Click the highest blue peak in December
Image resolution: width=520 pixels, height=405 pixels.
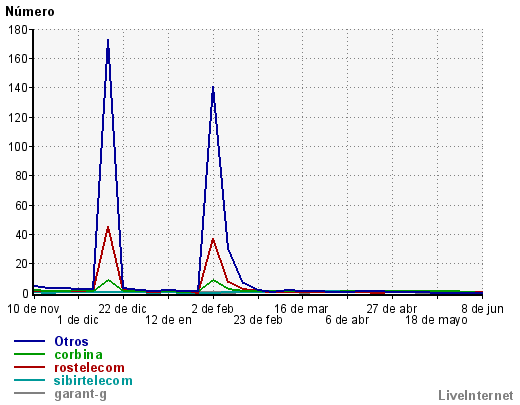[108, 41]
